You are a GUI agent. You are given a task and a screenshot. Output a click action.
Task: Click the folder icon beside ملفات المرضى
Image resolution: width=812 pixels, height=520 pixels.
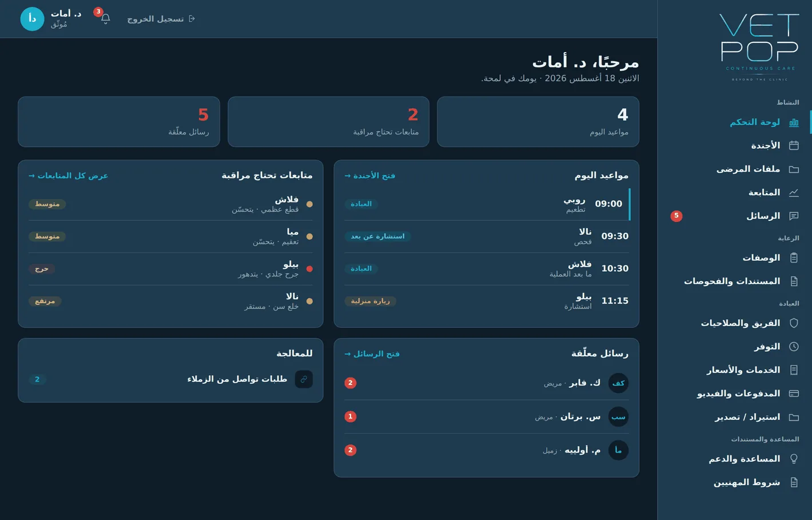coord(794,169)
